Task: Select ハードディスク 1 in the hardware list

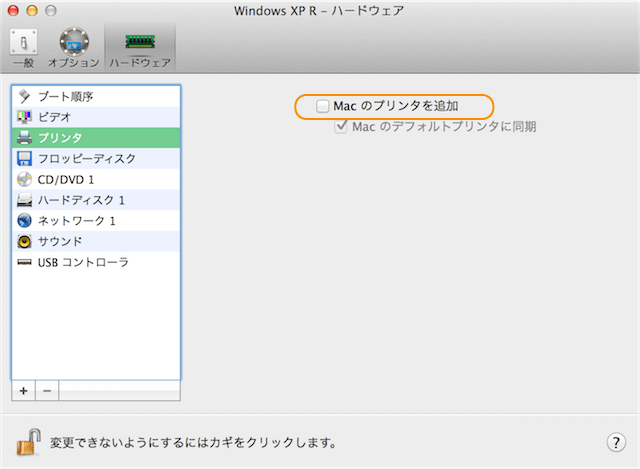Action: point(96,200)
